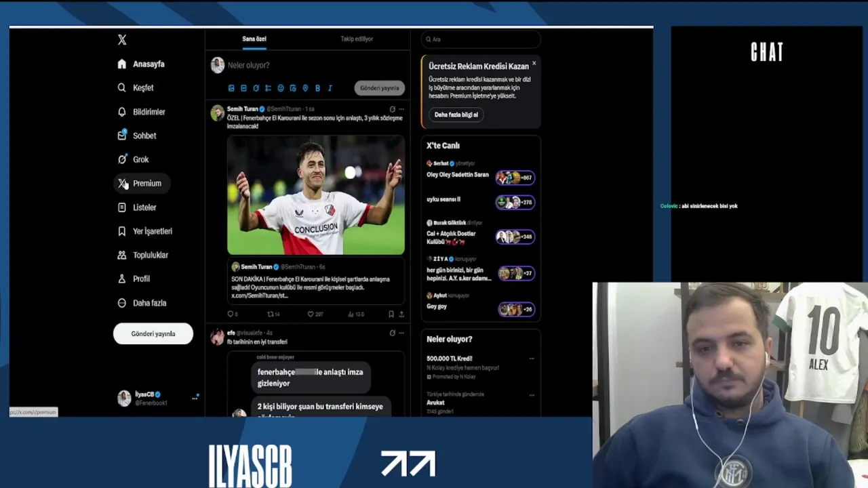
Task: Open listener avatars showing +867
Action: point(515,178)
